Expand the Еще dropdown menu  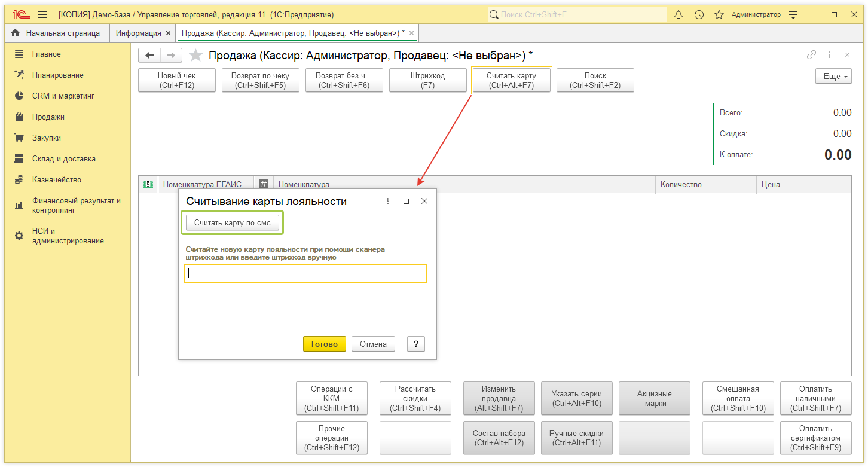tap(833, 77)
